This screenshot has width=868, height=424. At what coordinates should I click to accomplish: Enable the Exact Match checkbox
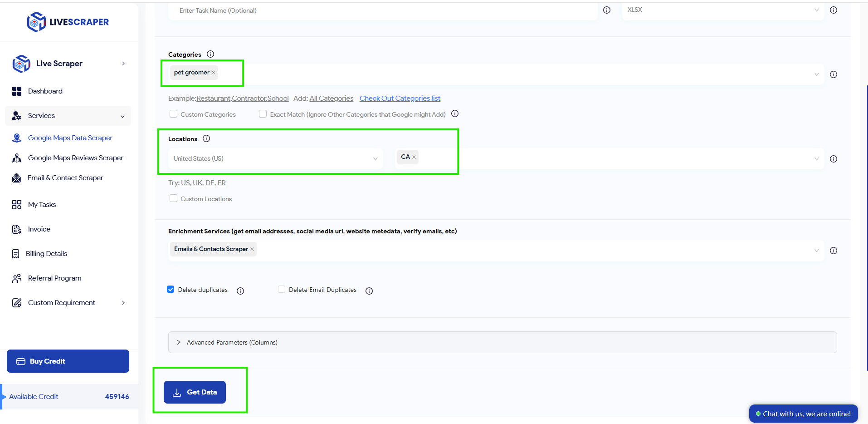263,114
